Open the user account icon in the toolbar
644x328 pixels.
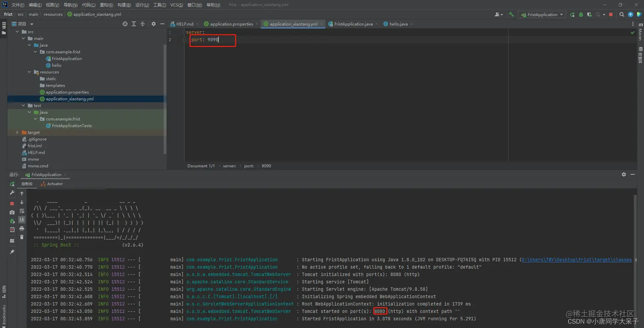498,14
